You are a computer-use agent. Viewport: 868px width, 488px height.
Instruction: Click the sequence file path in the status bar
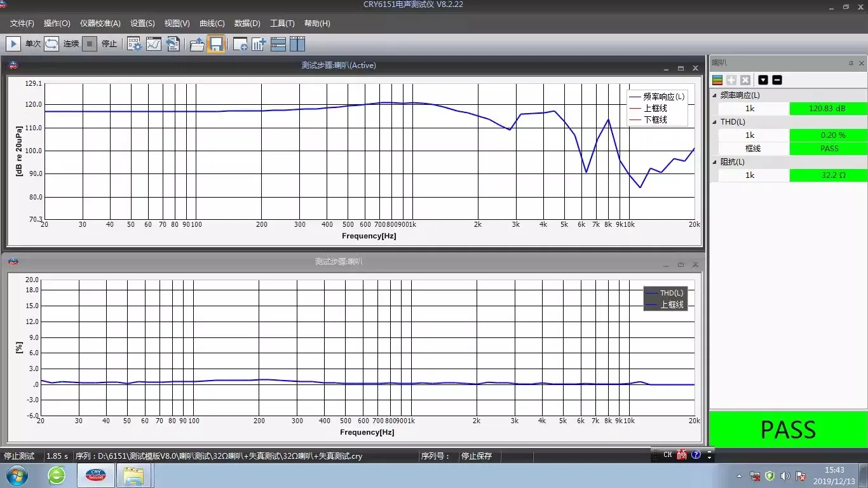pos(219,456)
